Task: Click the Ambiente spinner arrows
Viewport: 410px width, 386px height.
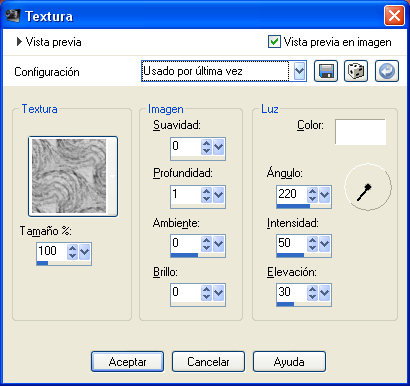Action: pyautogui.click(x=206, y=244)
